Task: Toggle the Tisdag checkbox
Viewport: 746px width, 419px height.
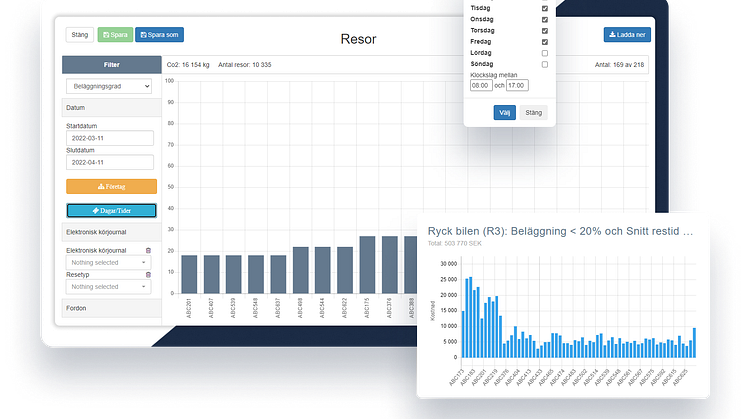Action: click(545, 8)
